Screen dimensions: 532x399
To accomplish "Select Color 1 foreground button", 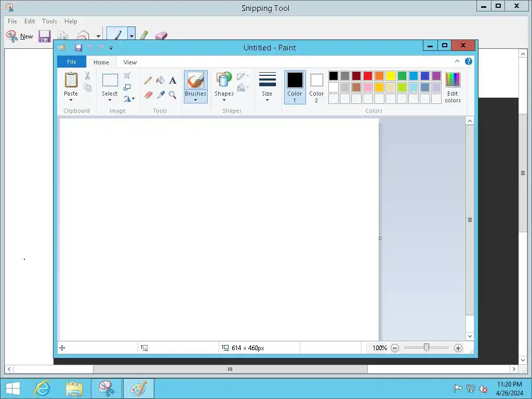I will click(x=295, y=87).
